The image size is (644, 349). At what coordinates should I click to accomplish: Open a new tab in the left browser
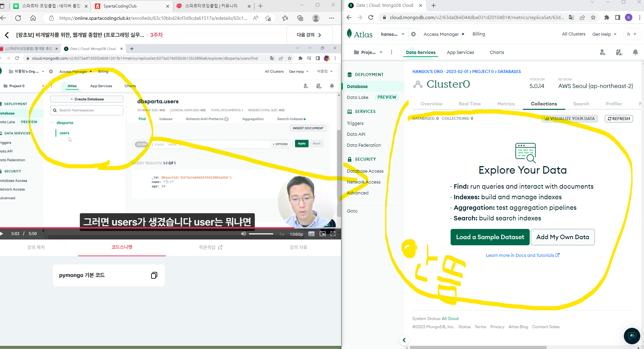pyautogui.click(x=261, y=6)
